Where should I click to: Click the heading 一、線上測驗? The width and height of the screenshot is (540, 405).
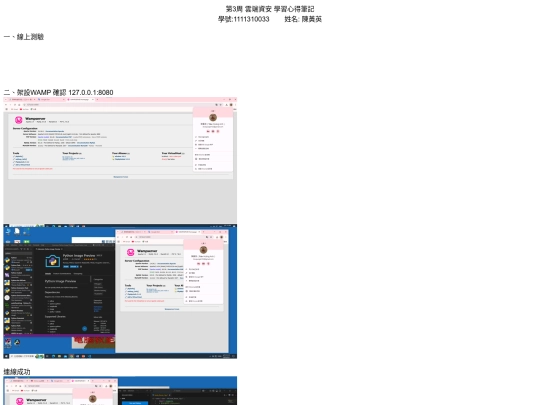24,37
